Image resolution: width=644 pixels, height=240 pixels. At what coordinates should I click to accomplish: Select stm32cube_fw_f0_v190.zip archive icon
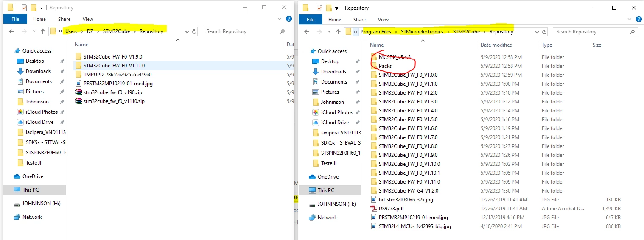pos(78,92)
